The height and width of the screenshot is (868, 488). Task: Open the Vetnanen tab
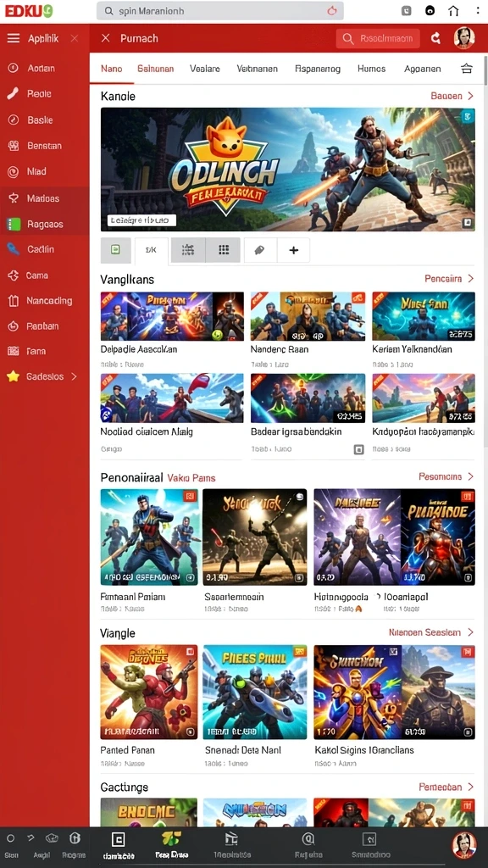click(258, 69)
